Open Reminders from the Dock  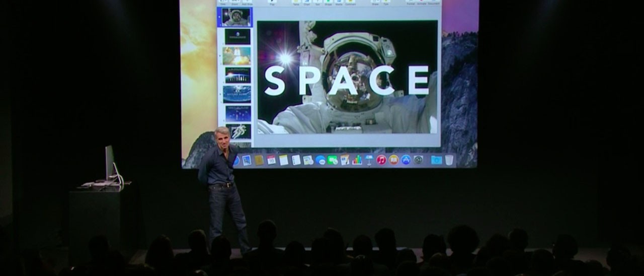(296, 160)
